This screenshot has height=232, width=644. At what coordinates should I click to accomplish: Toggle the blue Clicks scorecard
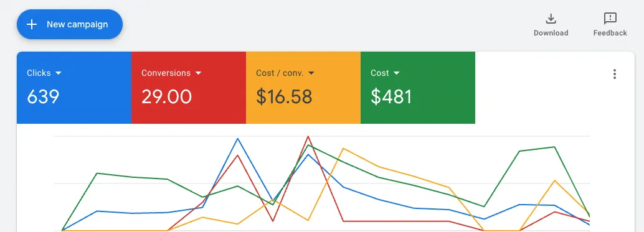(x=74, y=87)
